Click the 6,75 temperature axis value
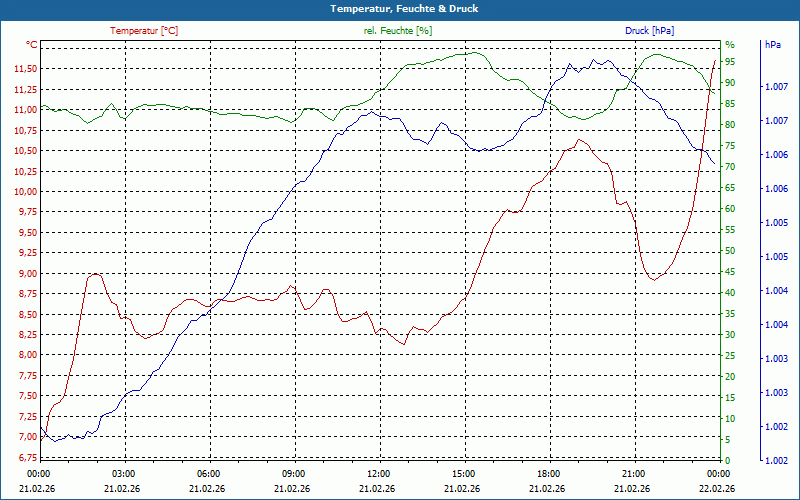Screen dimensions: 800x500 pos(28,457)
